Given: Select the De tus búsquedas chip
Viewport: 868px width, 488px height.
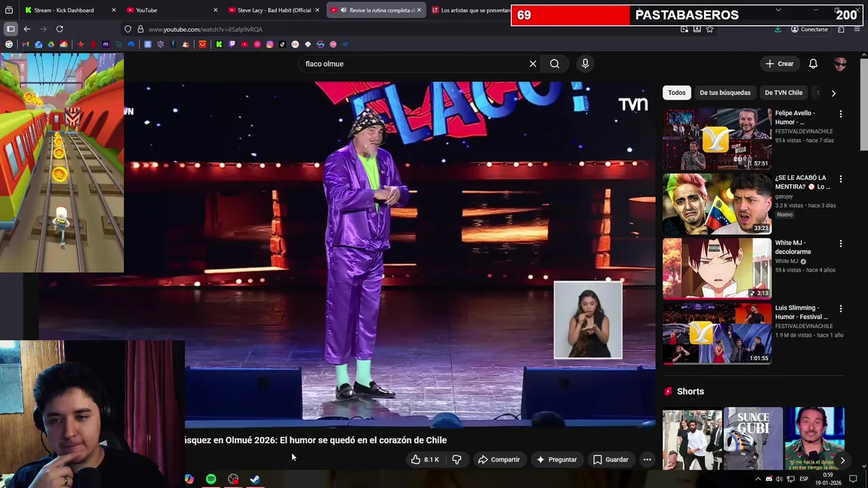Looking at the screenshot, I should click(725, 93).
